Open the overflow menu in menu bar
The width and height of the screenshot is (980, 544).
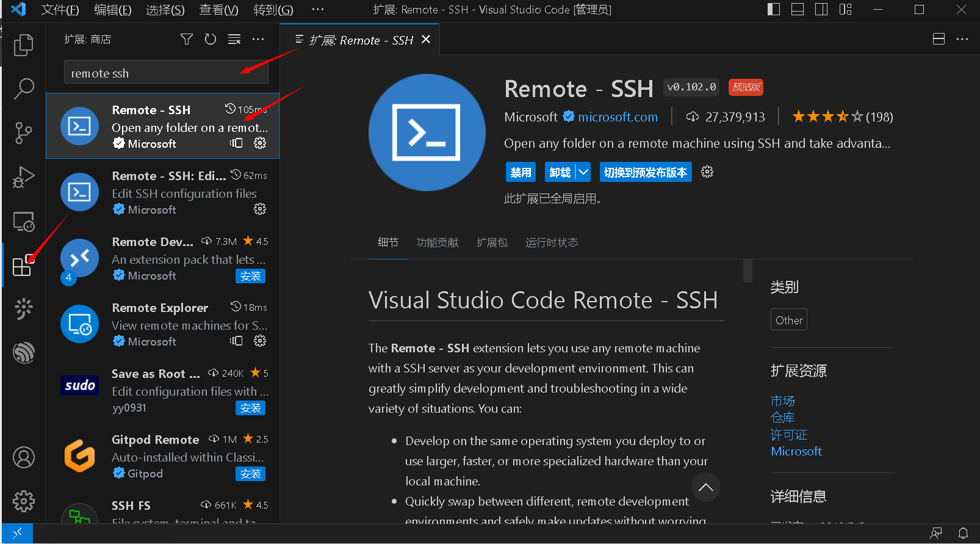(317, 10)
